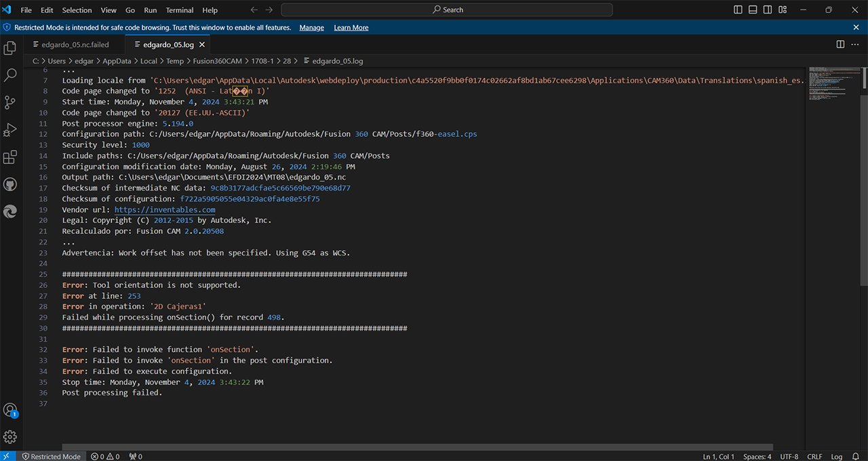Dismiss the Restricted Mode banner

coord(856,27)
